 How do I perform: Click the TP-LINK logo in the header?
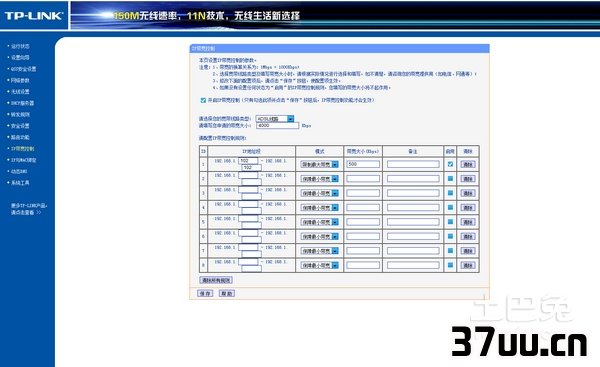(x=33, y=16)
